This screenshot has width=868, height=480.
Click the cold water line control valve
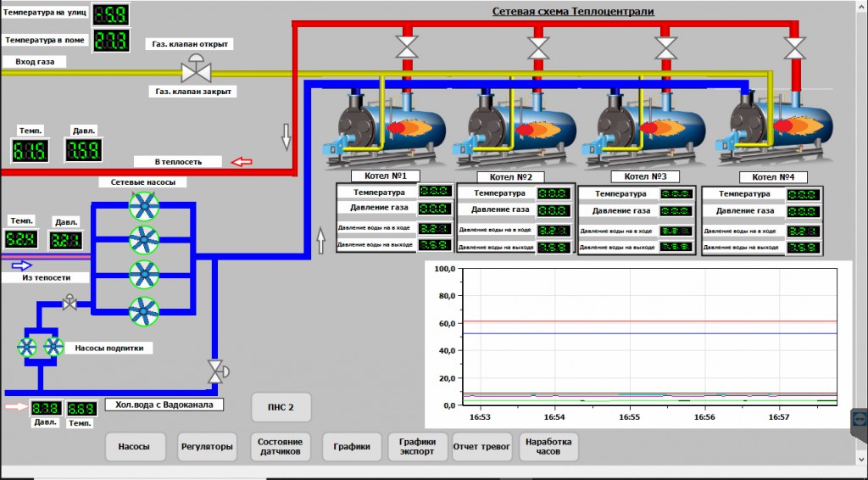tap(217, 371)
